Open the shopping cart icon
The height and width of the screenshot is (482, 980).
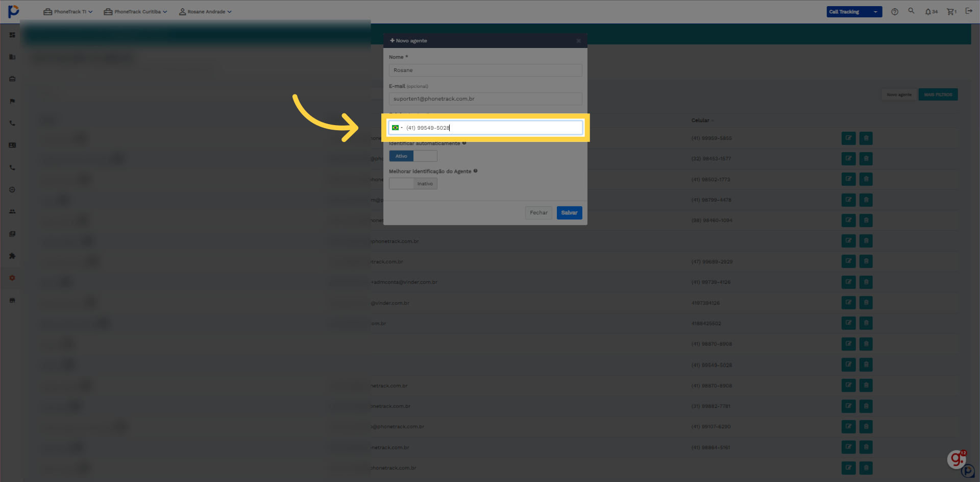pyautogui.click(x=951, y=12)
